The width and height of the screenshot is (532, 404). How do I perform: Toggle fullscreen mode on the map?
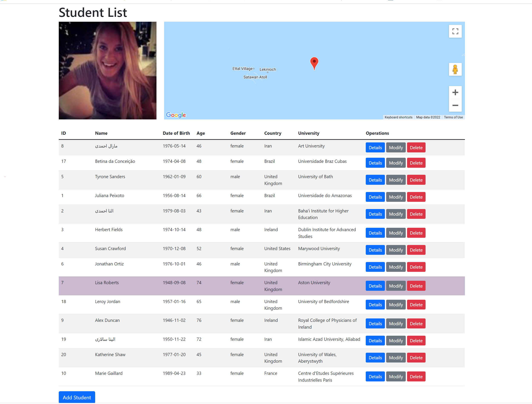pos(455,31)
